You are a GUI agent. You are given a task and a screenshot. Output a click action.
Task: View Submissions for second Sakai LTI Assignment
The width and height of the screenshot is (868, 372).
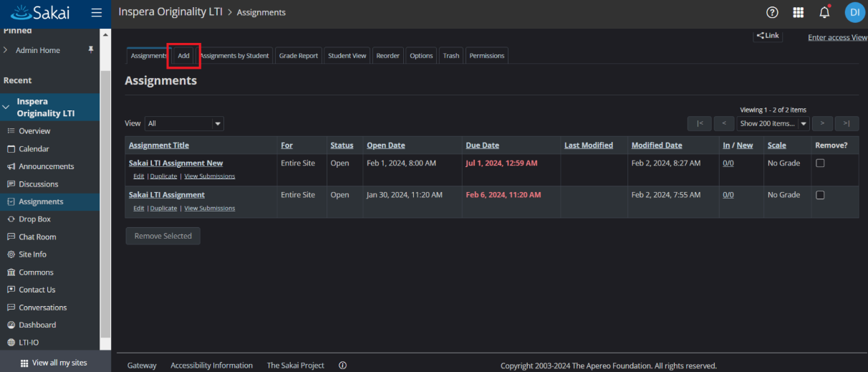coord(209,209)
